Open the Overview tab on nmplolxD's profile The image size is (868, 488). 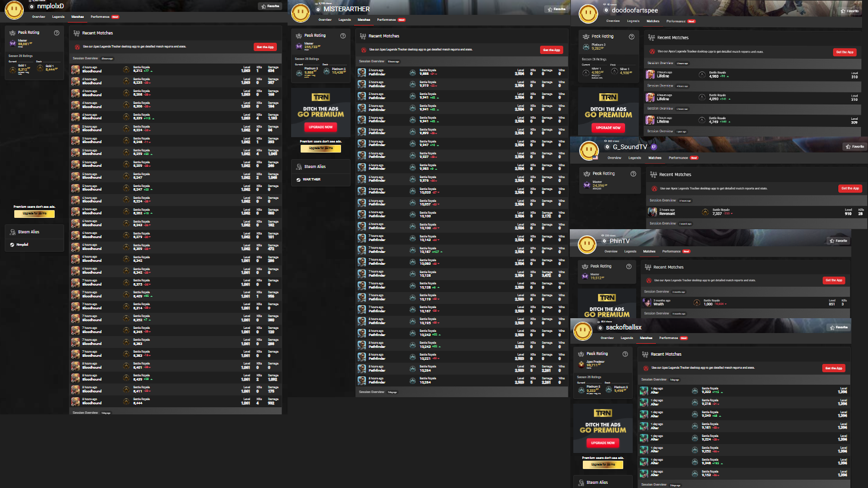[39, 17]
